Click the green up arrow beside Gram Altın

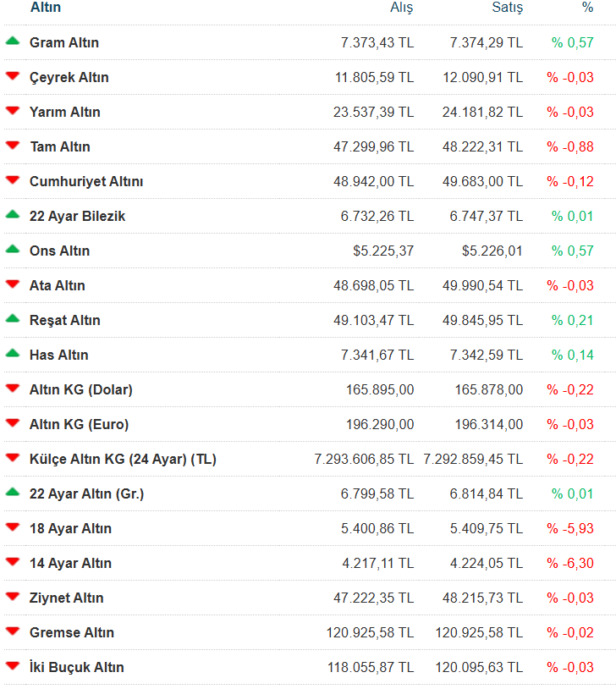pyautogui.click(x=12, y=41)
